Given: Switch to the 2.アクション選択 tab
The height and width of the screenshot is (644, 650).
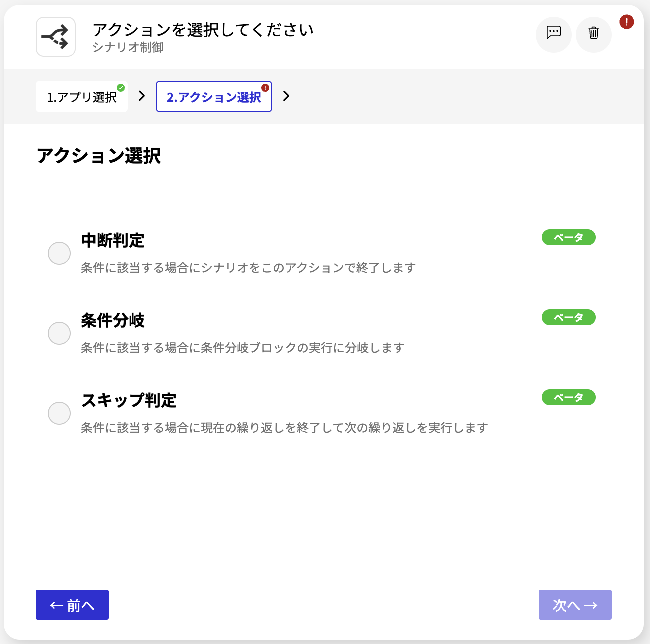Looking at the screenshot, I should pos(214,97).
